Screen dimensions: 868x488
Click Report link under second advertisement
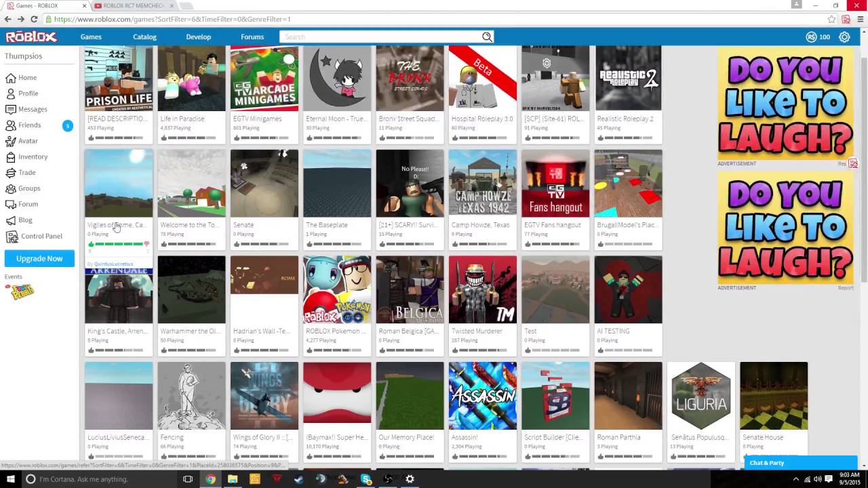pos(845,288)
